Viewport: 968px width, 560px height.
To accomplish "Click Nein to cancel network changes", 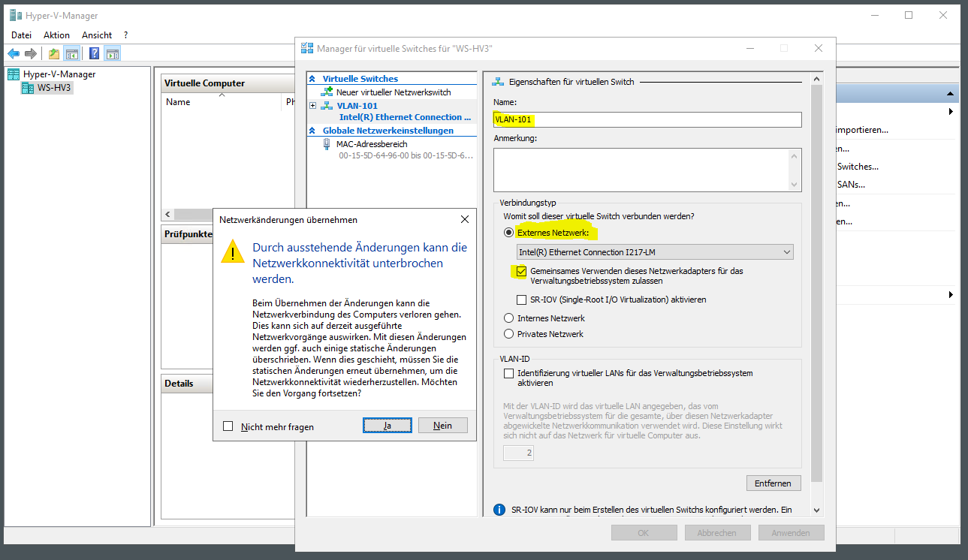I will [x=443, y=426].
